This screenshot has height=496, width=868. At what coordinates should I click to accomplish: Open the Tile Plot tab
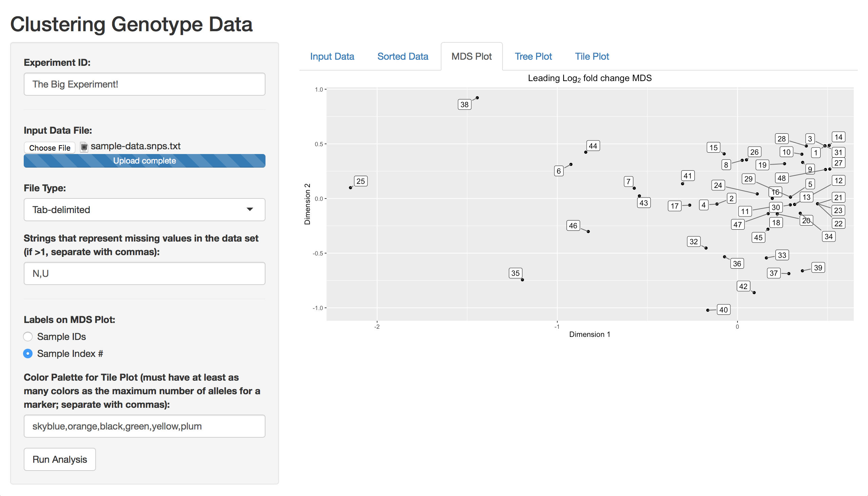tap(592, 57)
